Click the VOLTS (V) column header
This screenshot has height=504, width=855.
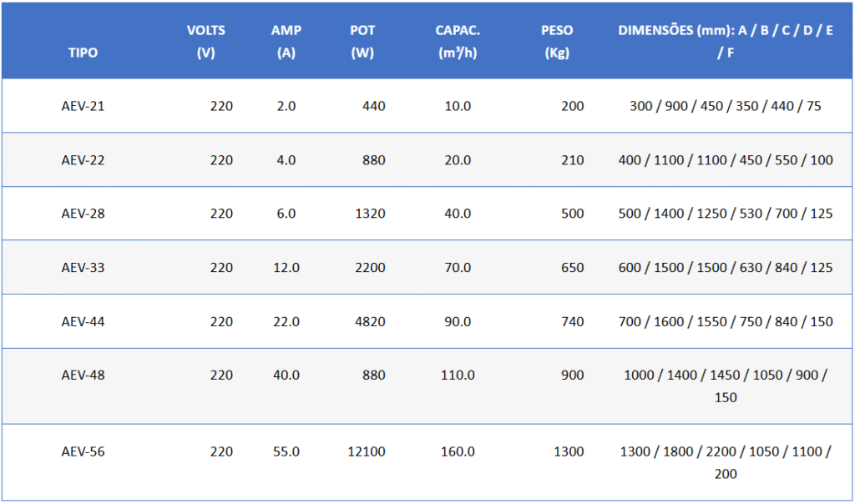[x=205, y=41]
